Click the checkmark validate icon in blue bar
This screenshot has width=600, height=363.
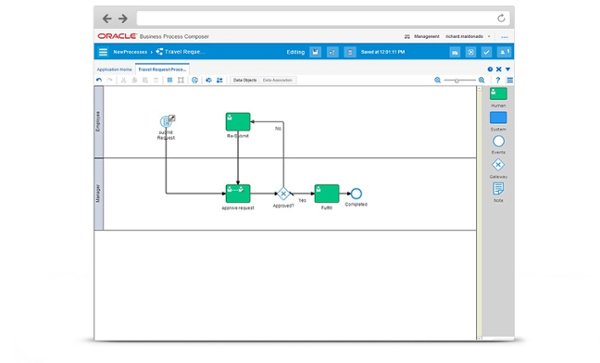(x=486, y=52)
